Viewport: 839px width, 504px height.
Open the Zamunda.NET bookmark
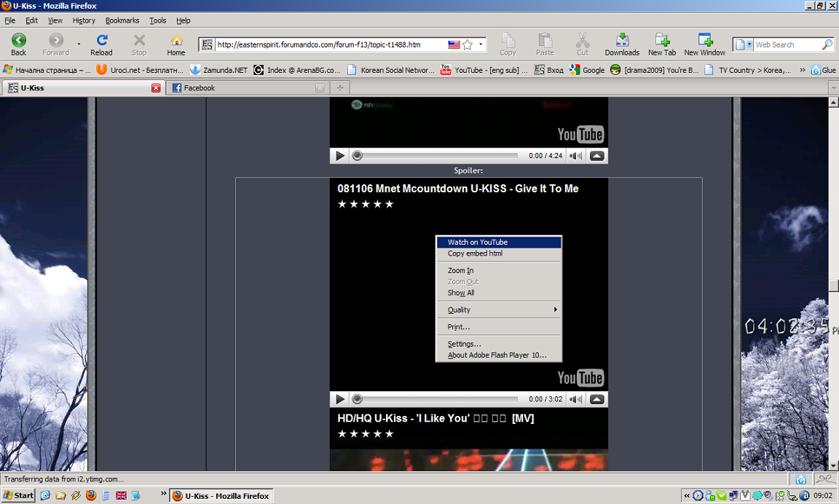point(218,70)
